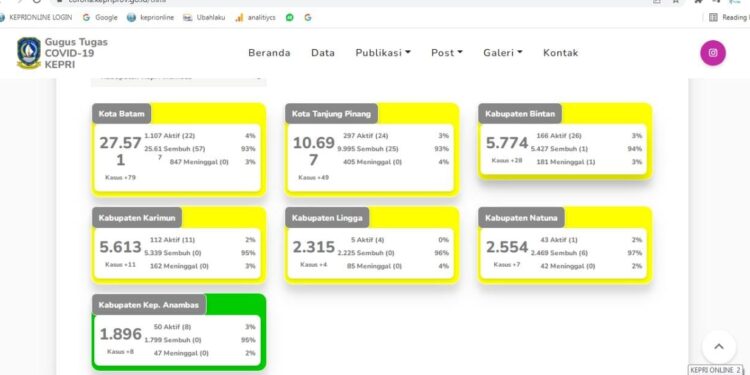Screen dimensions: 750x375
Task: Click '166 Aktif (26)' in Bintan card
Action: (x=559, y=136)
